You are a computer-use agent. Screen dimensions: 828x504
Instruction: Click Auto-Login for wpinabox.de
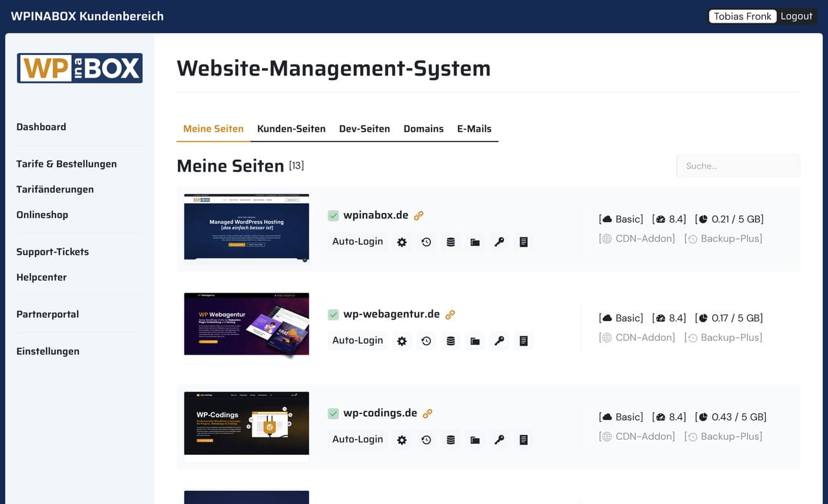click(x=357, y=241)
